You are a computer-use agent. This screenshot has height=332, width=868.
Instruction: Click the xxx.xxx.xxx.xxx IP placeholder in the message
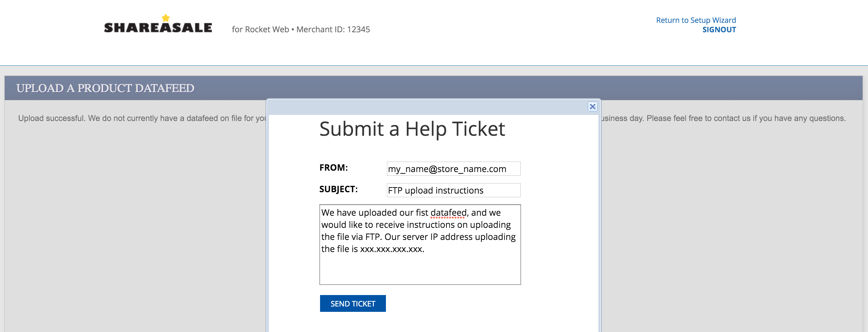(392, 249)
